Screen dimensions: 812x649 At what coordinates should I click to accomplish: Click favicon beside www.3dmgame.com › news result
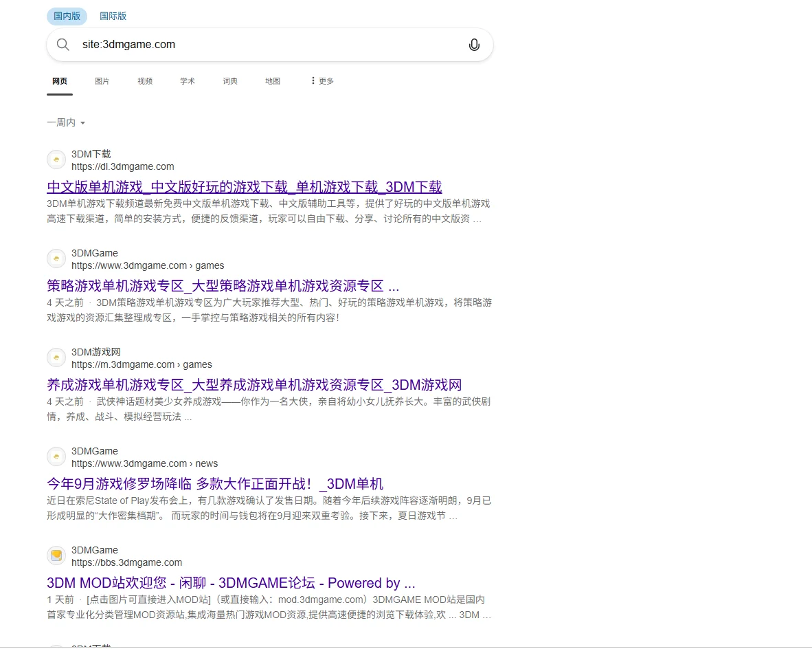(x=56, y=456)
